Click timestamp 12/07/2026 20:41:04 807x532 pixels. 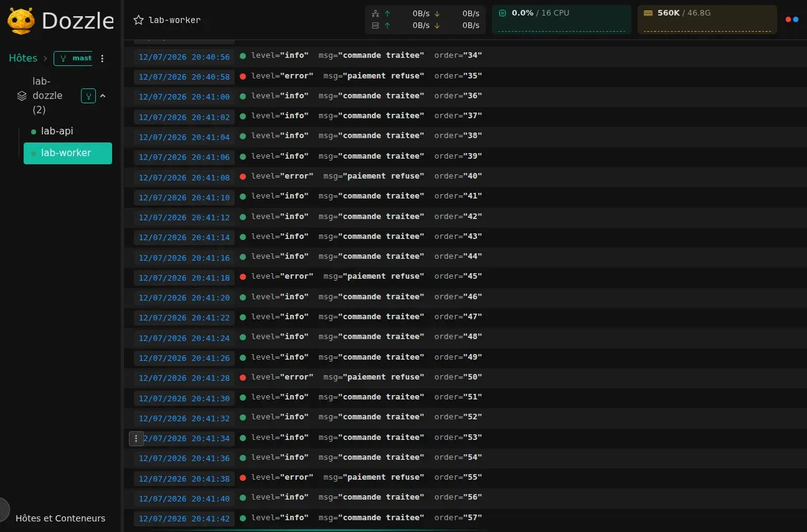click(x=184, y=137)
